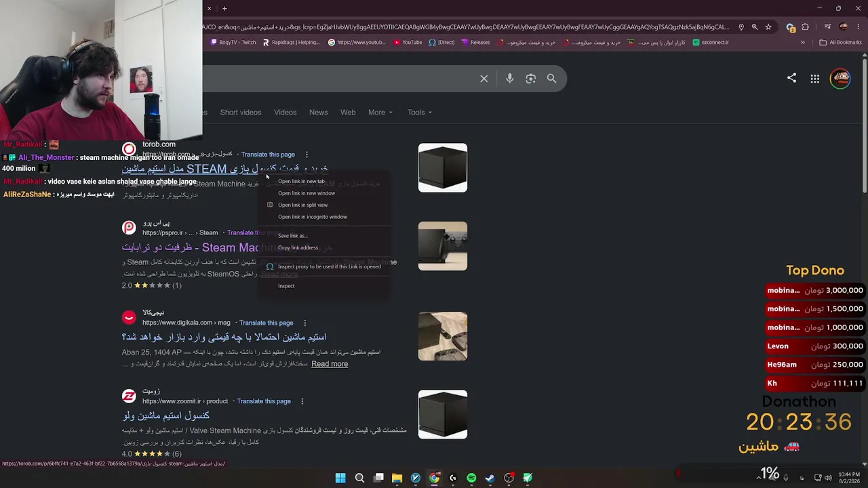Open the Rapidtags bookmark
Image resolution: width=868 pixels, height=488 pixels.
(x=290, y=42)
